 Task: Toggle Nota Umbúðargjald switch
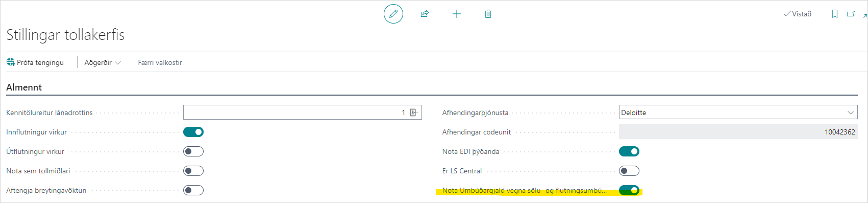click(629, 190)
